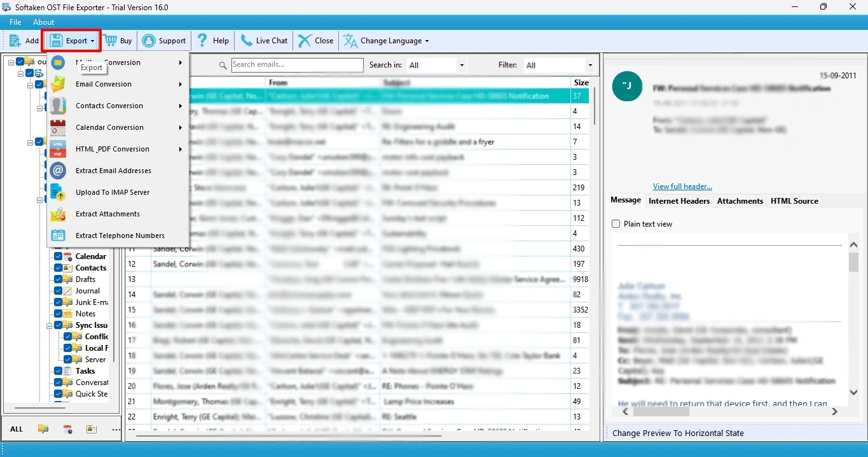Sort emails by the Size column header
This screenshot has width=868, height=457.
tap(581, 83)
